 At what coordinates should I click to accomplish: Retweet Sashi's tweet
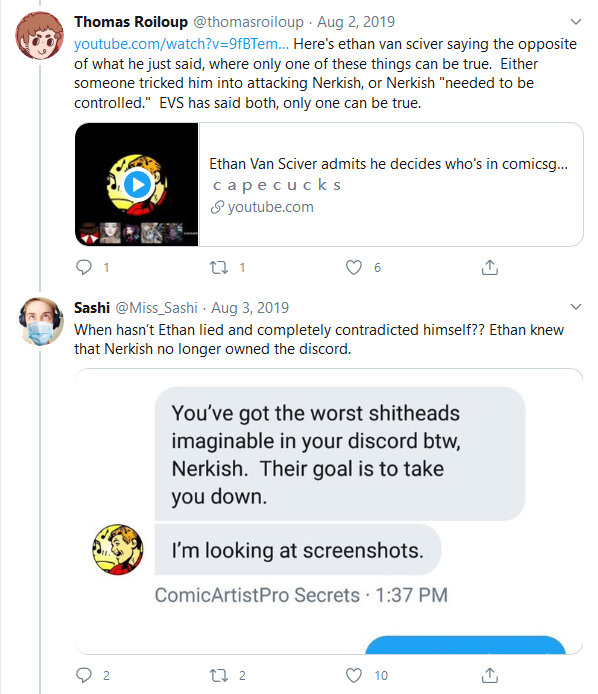219,675
